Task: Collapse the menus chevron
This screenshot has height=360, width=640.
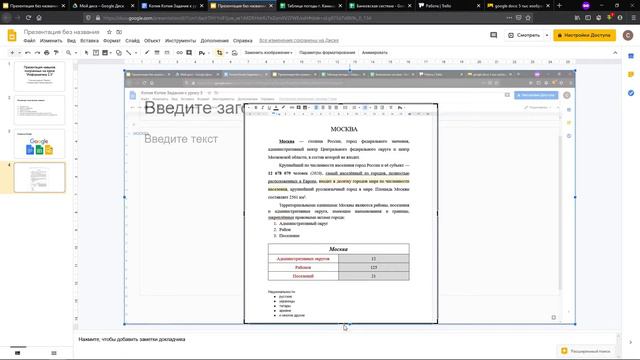Action: tap(615, 53)
